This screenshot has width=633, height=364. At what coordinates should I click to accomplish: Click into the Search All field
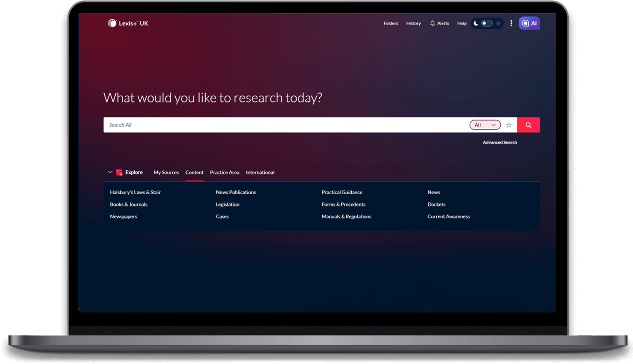pos(283,125)
